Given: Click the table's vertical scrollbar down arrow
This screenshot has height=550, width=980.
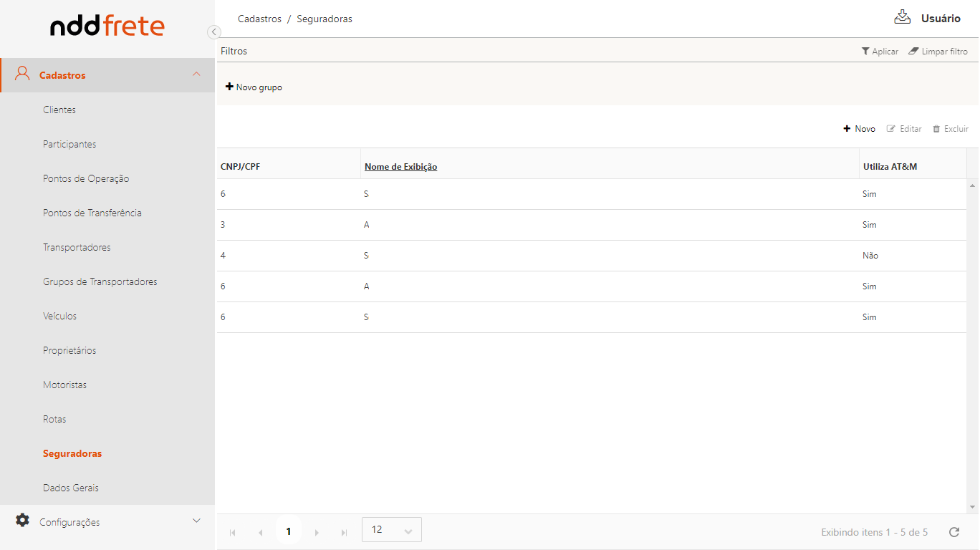Looking at the screenshot, I should [972, 507].
